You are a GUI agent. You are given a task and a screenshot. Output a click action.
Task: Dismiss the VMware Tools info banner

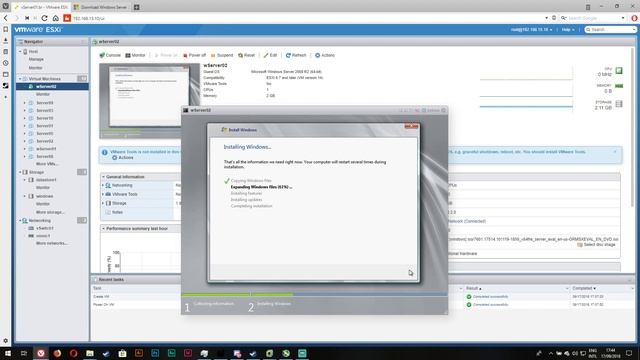click(615, 152)
